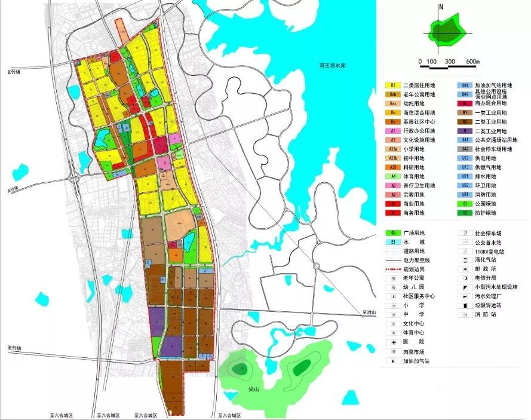Select the 中学 middle school symbol
Image resolution: width=531 pixels, height=420 pixels.
coord(394,315)
